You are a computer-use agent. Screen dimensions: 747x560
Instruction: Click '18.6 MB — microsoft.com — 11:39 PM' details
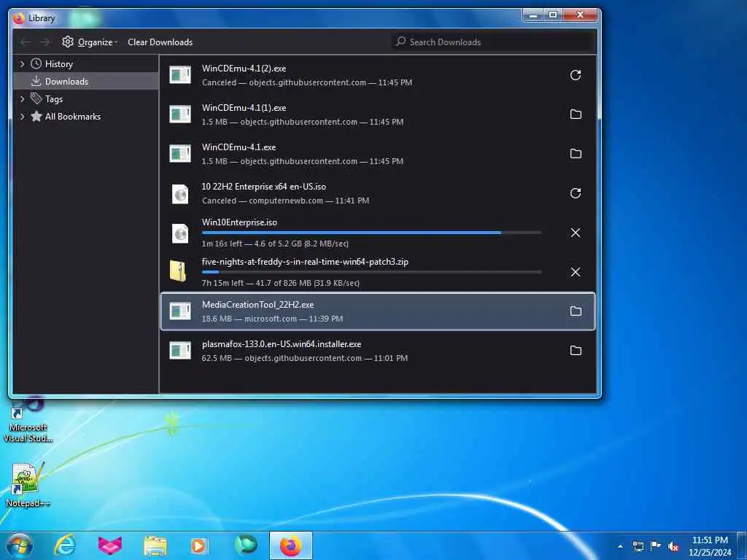[x=272, y=319]
